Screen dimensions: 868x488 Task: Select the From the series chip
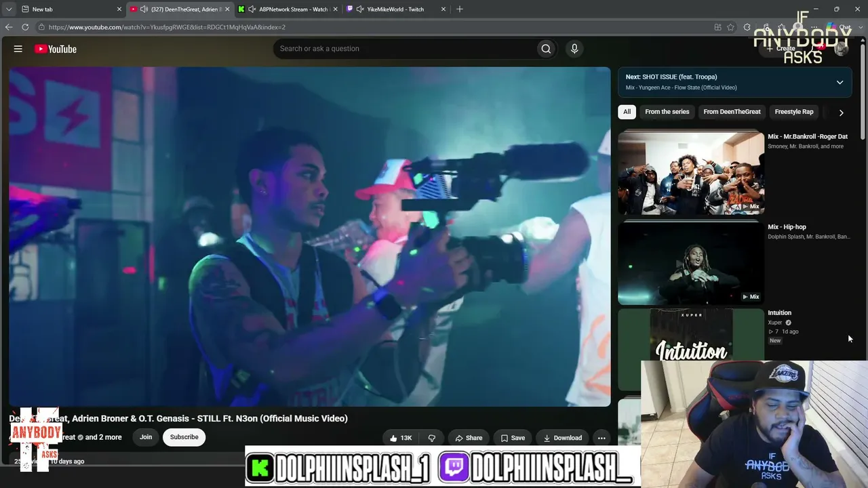click(x=667, y=112)
